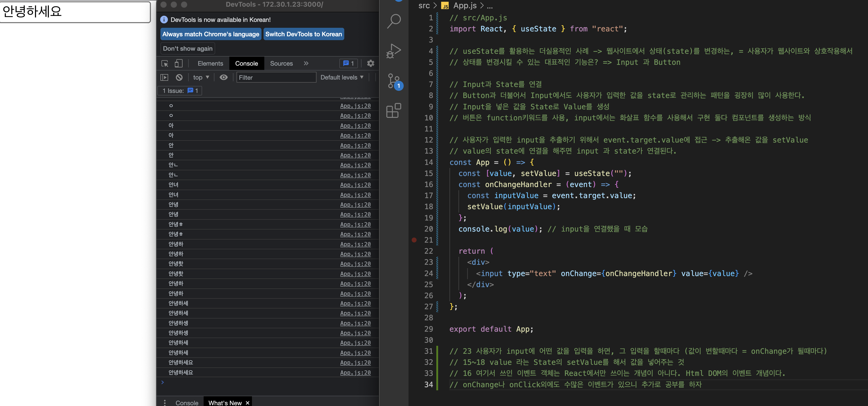The height and width of the screenshot is (406, 868).
Task: Toggle the device toolbar icon
Action: tap(179, 63)
